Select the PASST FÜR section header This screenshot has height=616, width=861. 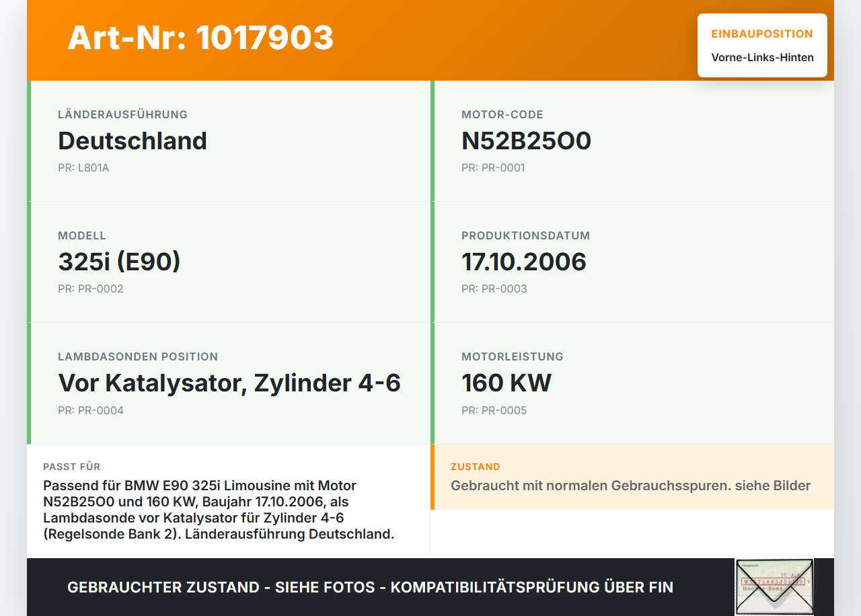coord(71,466)
